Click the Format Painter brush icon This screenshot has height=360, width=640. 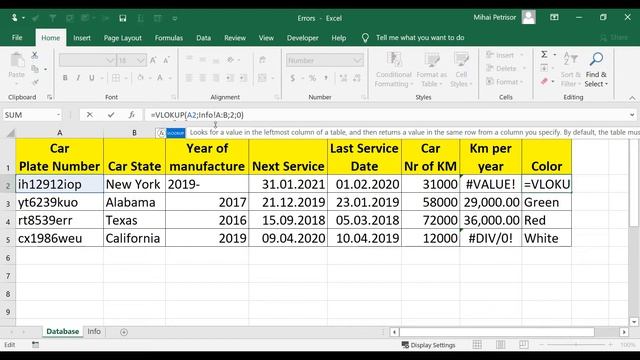35,83
